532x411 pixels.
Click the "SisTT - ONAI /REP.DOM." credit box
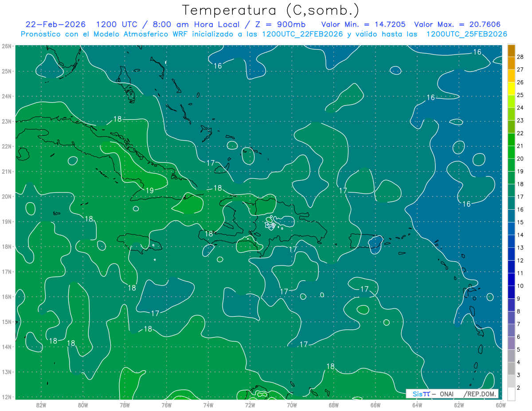click(452, 394)
